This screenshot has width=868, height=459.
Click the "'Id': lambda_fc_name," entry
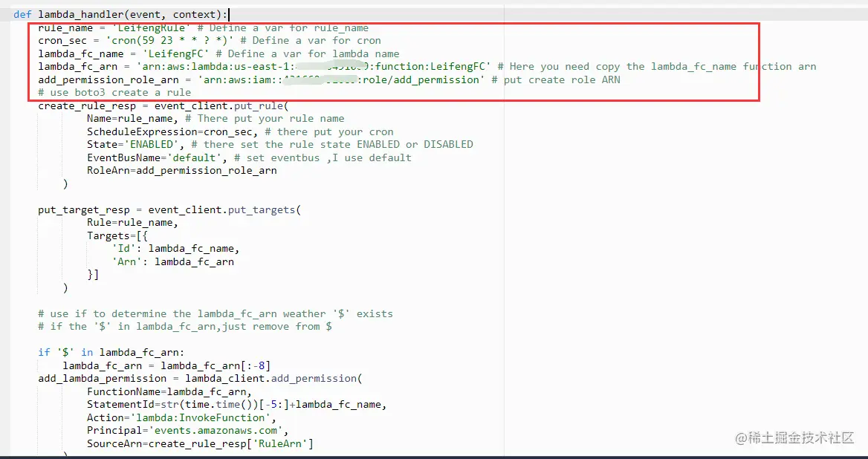175,248
